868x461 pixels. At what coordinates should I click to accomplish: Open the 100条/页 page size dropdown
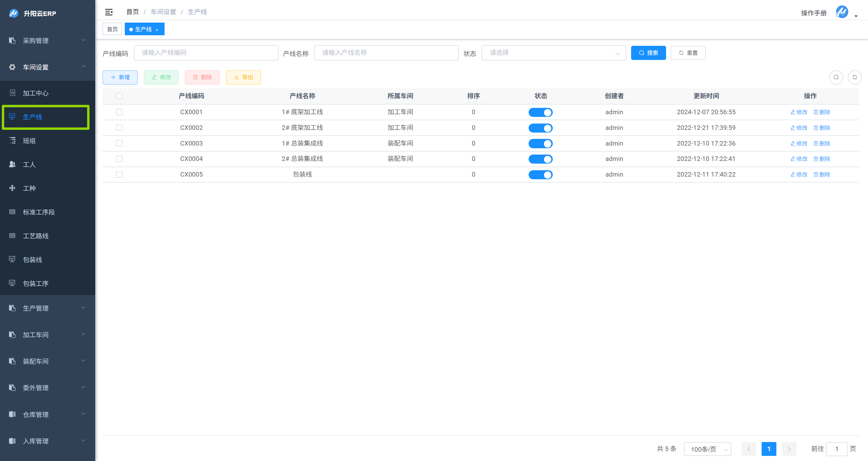[707, 449]
